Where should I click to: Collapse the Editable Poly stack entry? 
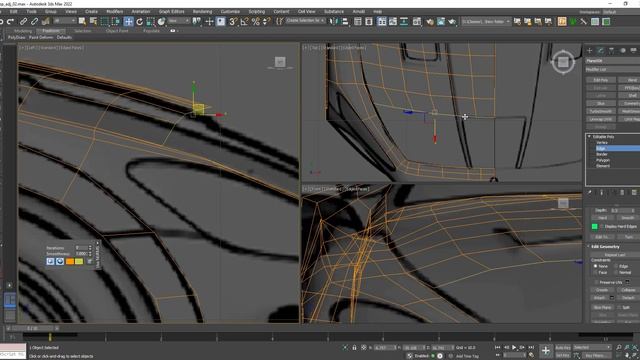(x=589, y=137)
